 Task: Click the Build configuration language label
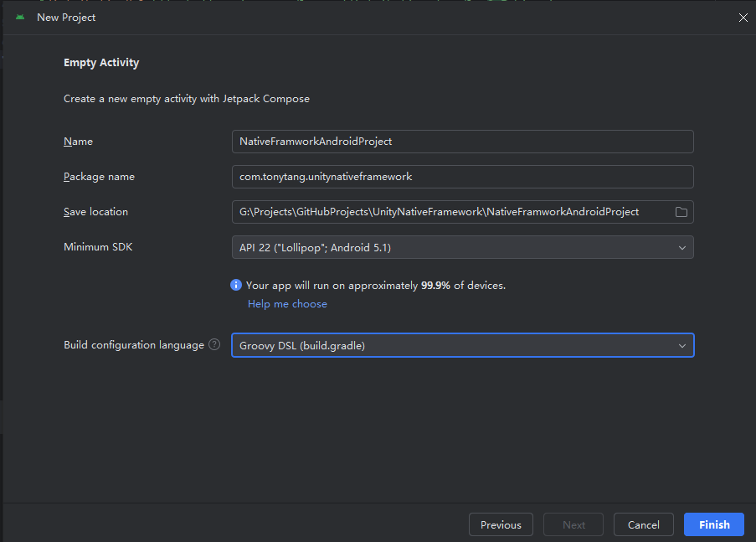click(134, 345)
